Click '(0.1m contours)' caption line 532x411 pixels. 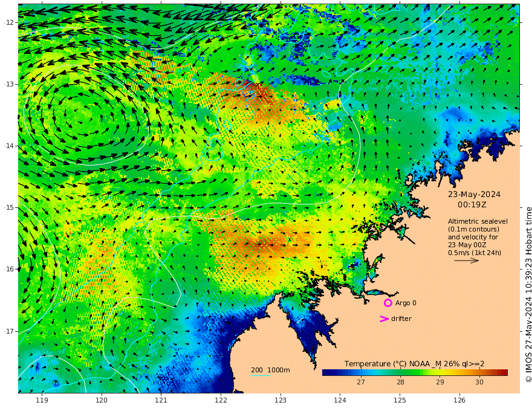tap(473, 229)
